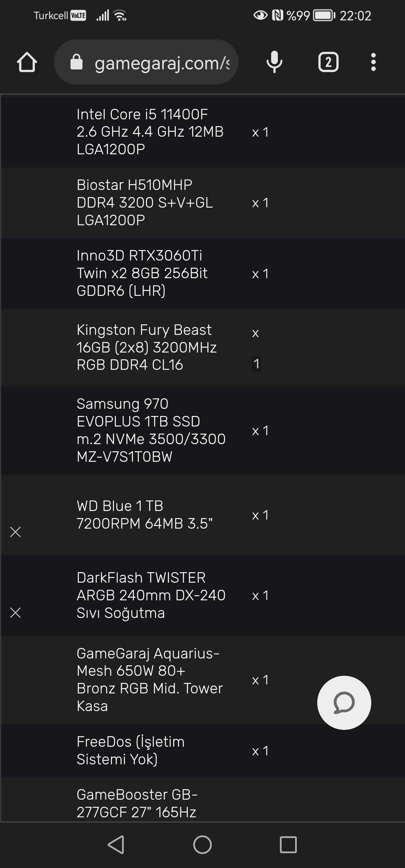This screenshot has width=405, height=868.
Task: Open the live chat bubble
Action: pos(344,703)
